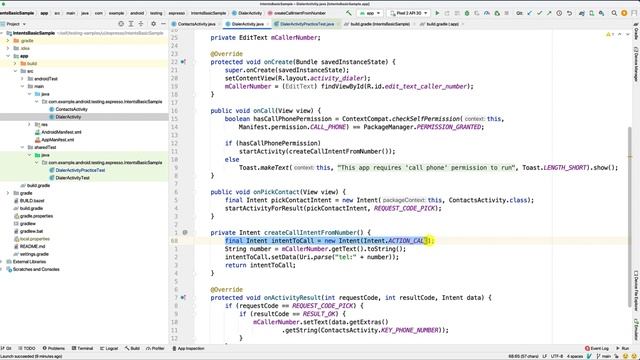Open the App Inspection tool window
Screen dimensions: 640x360
[x=188, y=349]
